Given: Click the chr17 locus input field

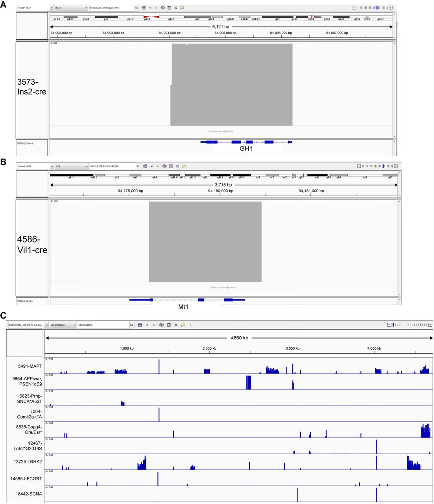Looking at the screenshot, I should 111,7.
